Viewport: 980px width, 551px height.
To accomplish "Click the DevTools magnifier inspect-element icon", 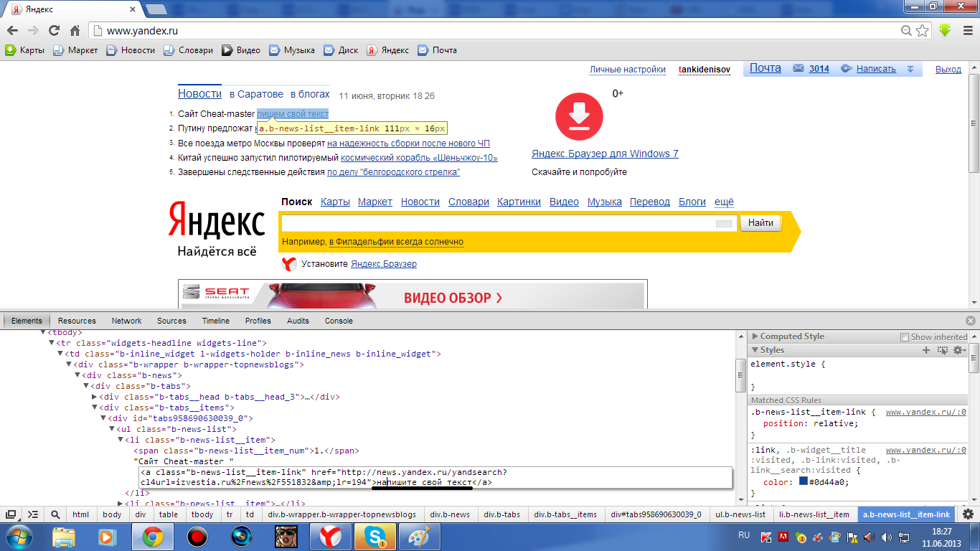I will tap(55, 514).
